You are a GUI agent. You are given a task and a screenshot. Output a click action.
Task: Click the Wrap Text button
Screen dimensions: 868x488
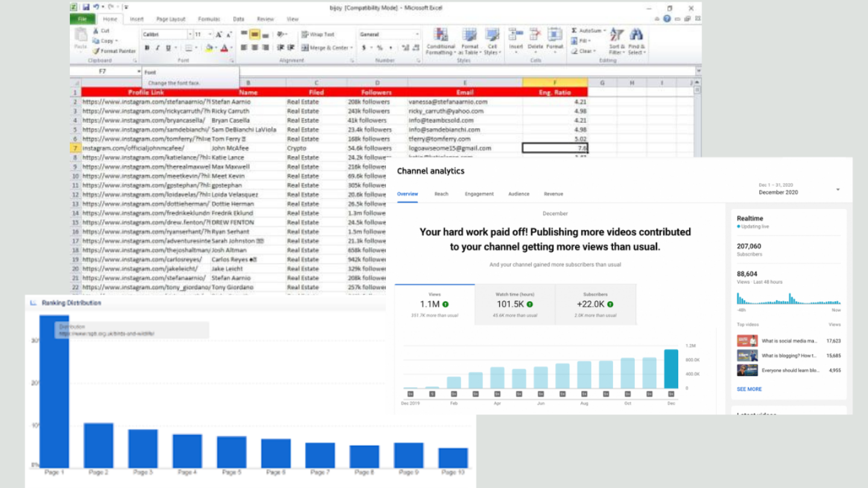pos(318,34)
